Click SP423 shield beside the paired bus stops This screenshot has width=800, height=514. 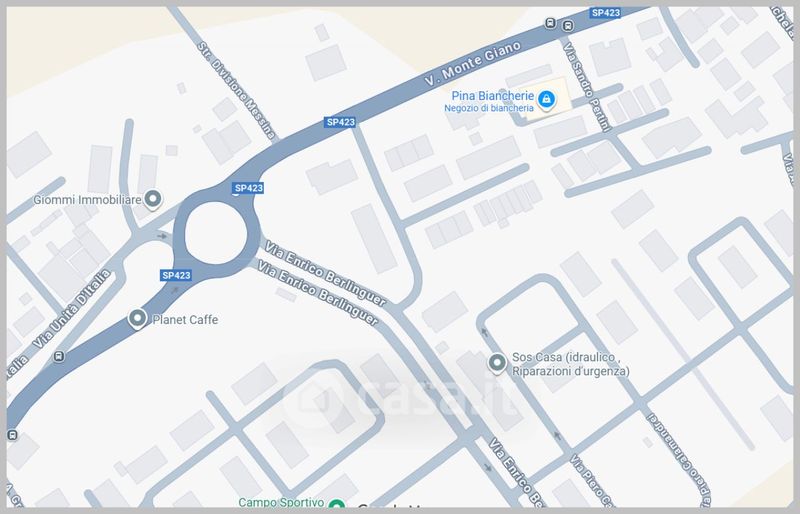coord(605,13)
